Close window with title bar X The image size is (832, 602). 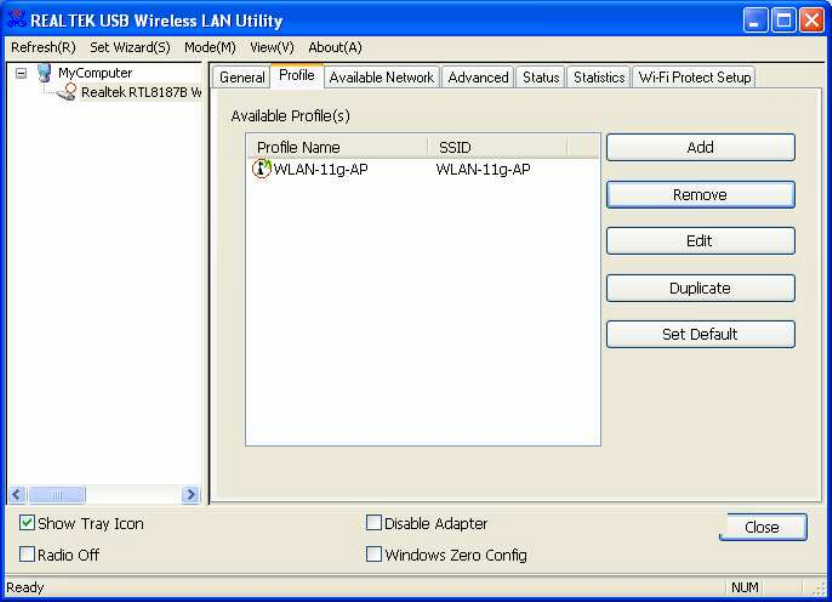(x=812, y=20)
